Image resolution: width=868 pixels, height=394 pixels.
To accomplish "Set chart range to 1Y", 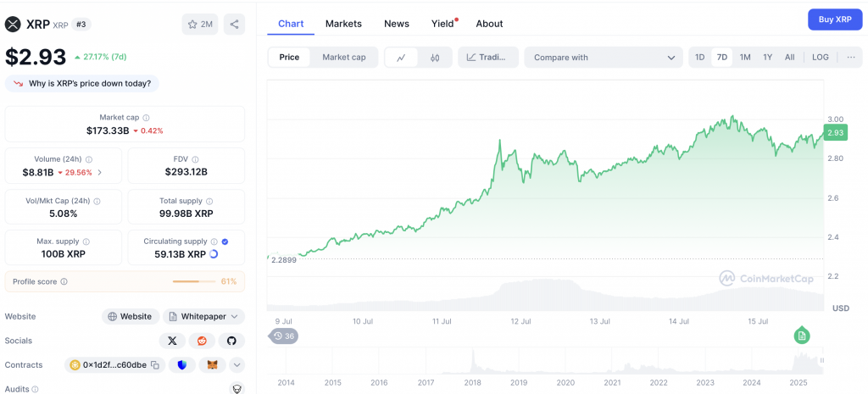I will click(767, 58).
